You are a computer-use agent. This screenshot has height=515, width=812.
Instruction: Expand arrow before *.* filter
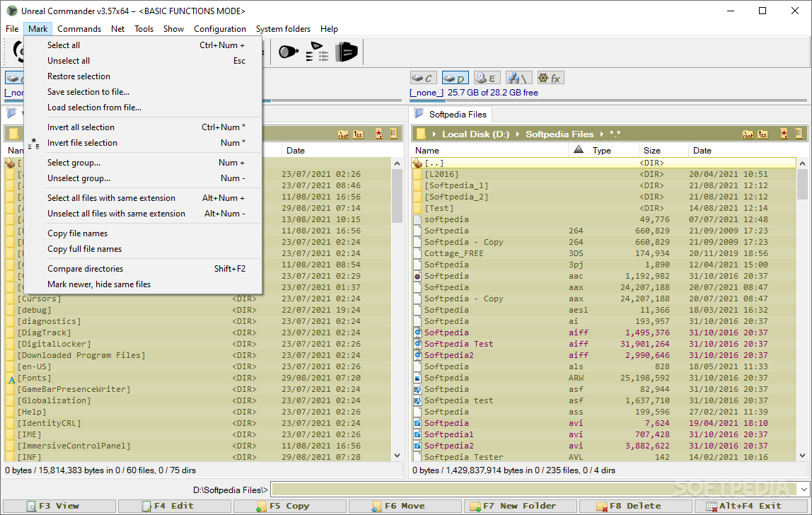pos(602,134)
